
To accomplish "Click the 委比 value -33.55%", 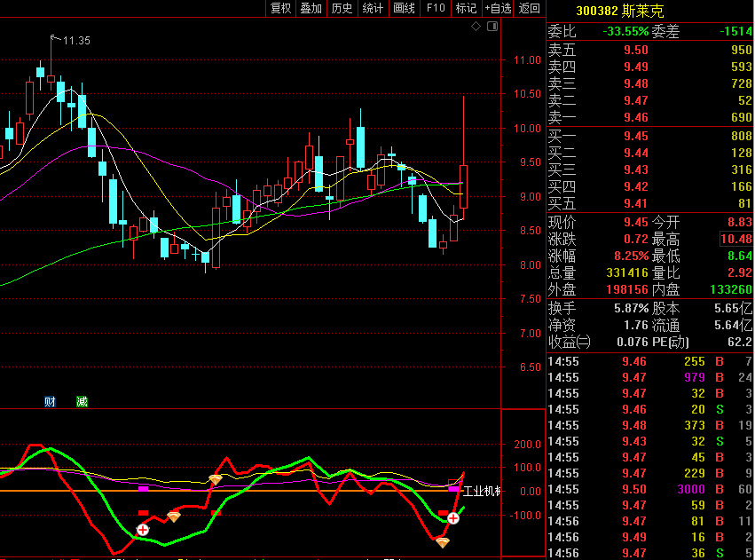I will (x=625, y=32).
